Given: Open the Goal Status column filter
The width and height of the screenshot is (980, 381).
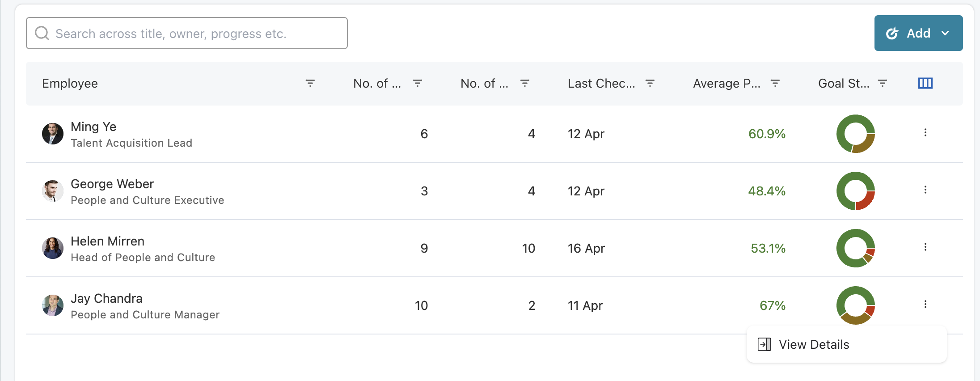Looking at the screenshot, I should (882, 83).
